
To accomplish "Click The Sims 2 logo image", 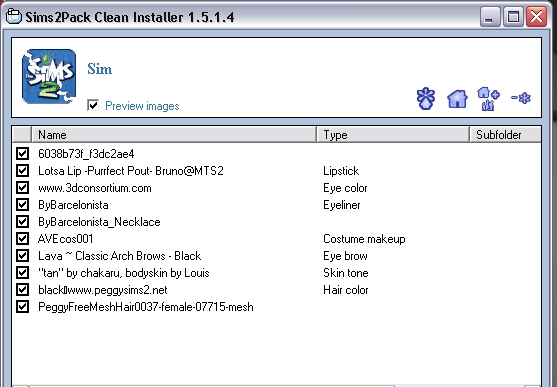I will click(49, 76).
